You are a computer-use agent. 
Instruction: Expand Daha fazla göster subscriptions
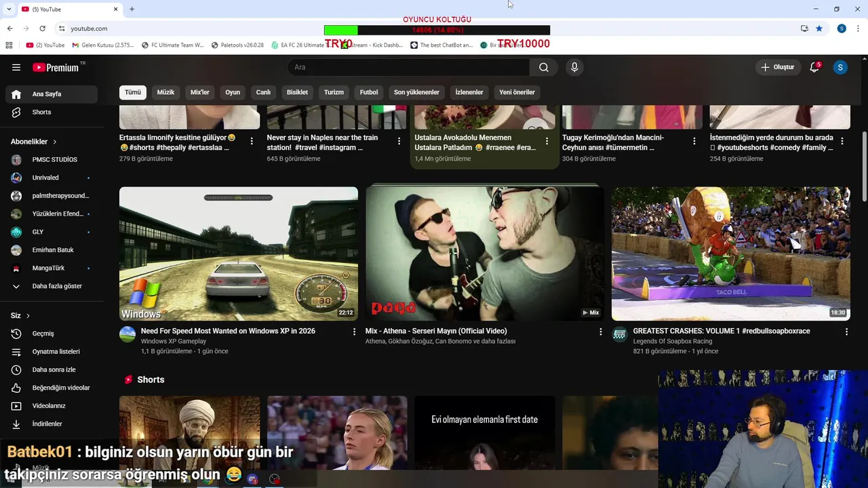52,286
